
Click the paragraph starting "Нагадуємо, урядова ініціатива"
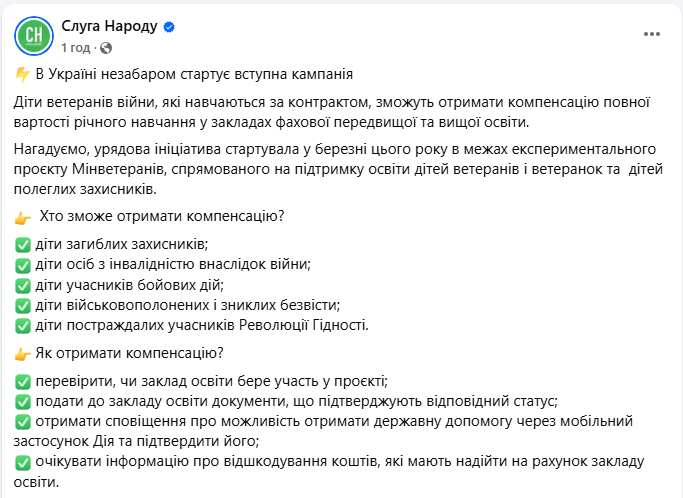pos(330,169)
